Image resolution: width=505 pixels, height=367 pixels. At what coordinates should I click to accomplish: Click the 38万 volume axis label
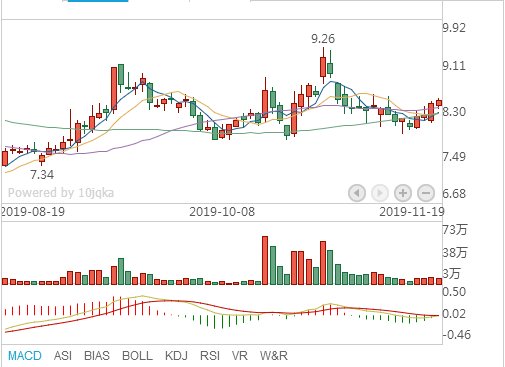coord(455,253)
